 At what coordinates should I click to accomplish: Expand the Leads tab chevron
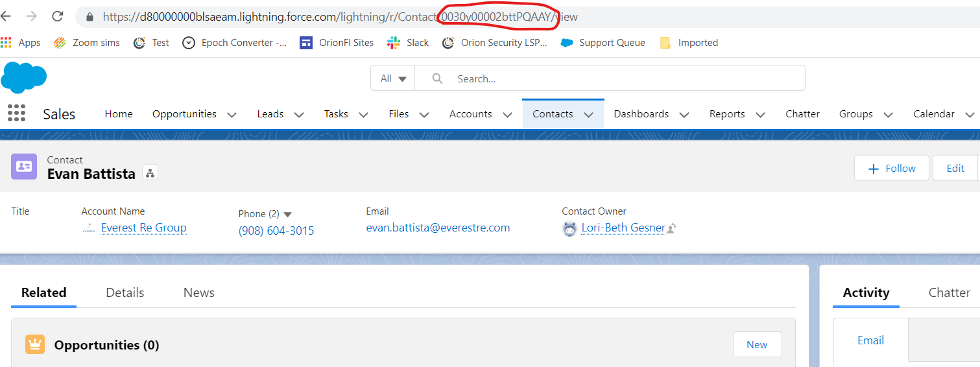[x=299, y=115]
